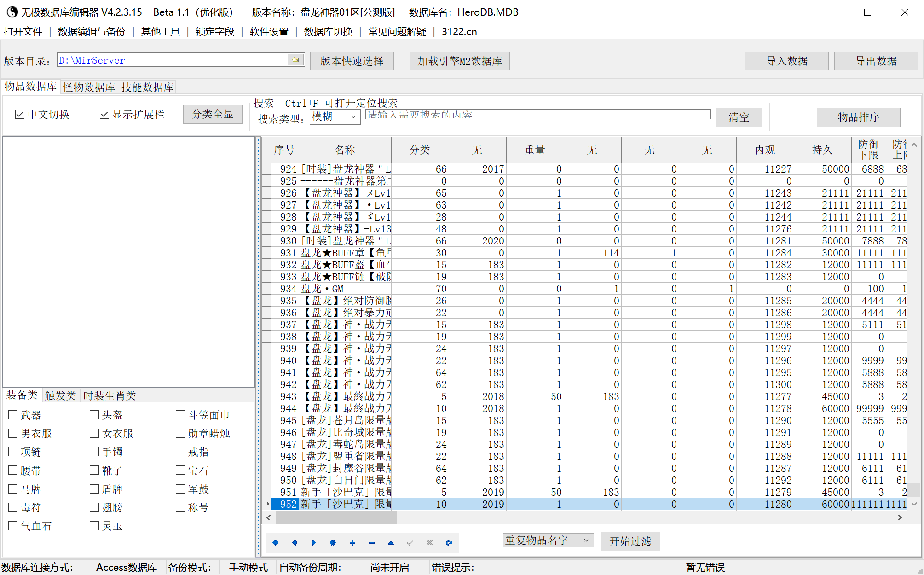Open the 数据编辑与备份 menu
The width and height of the screenshot is (924, 575).
click(92, 32)
